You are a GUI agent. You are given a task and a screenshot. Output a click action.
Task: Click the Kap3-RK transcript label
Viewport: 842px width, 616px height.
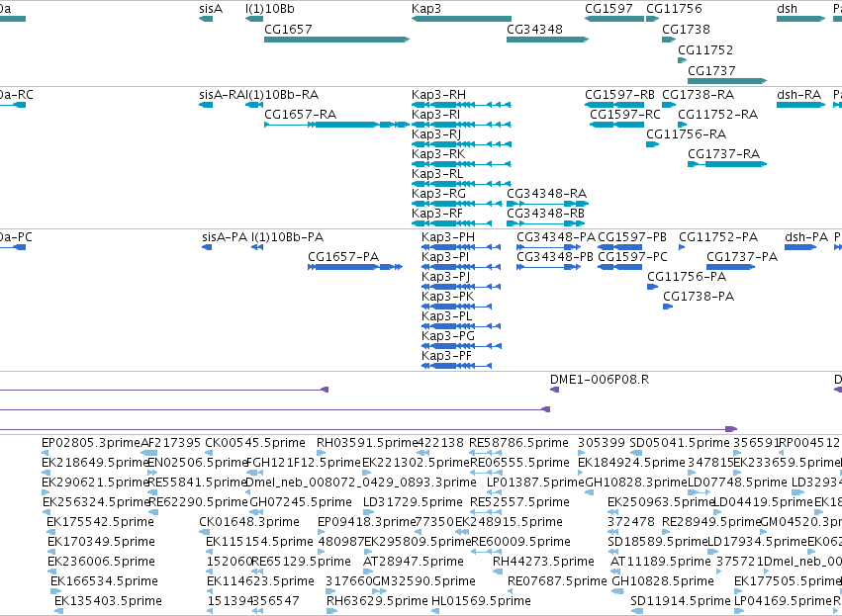438,154
